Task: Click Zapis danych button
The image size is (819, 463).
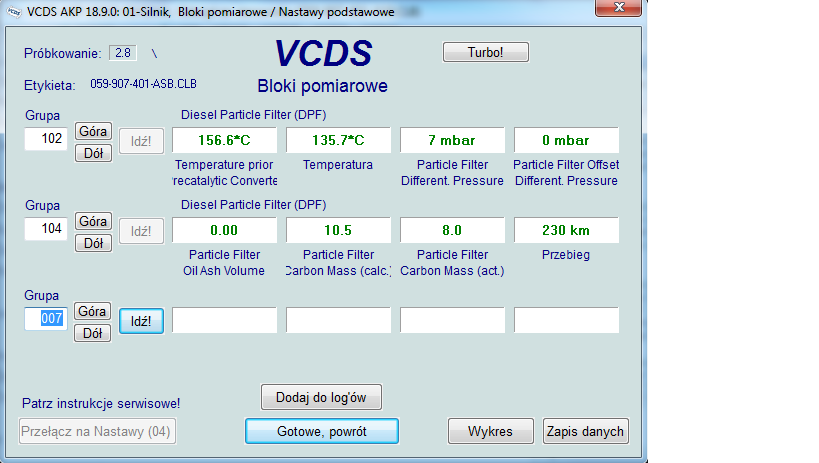Action: tap(586, 431)
